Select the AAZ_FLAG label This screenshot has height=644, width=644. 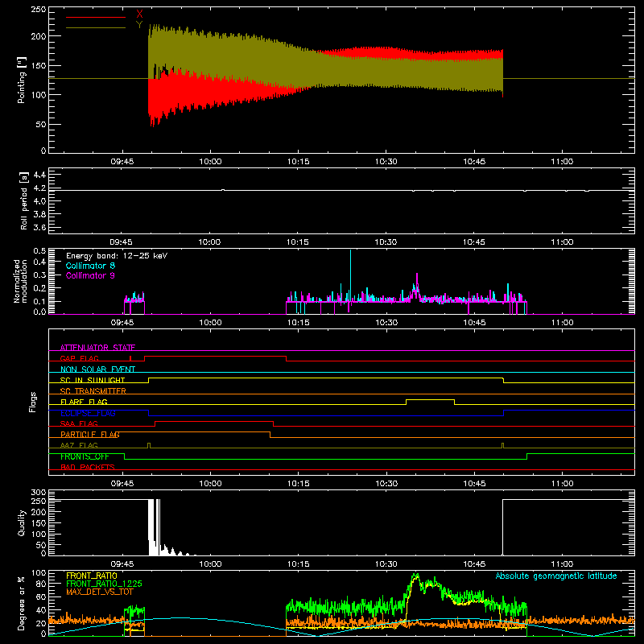pos(79,445)
